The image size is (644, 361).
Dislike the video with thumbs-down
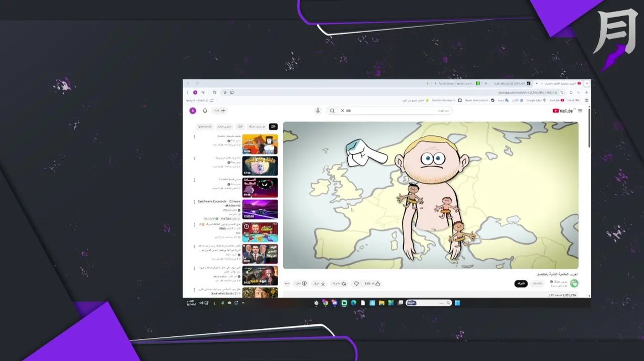point(356,284)
